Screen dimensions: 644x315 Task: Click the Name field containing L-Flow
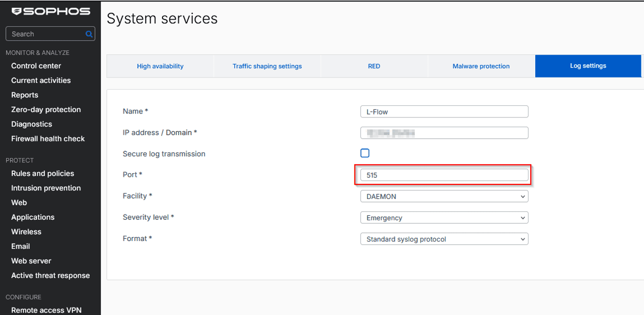pos(444,111)
